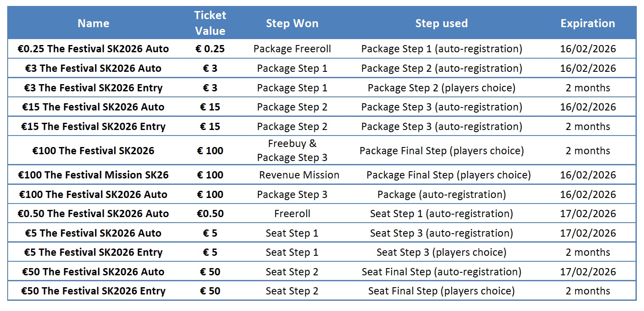Select the Package (auto-registration) cell

coord(441,195)
